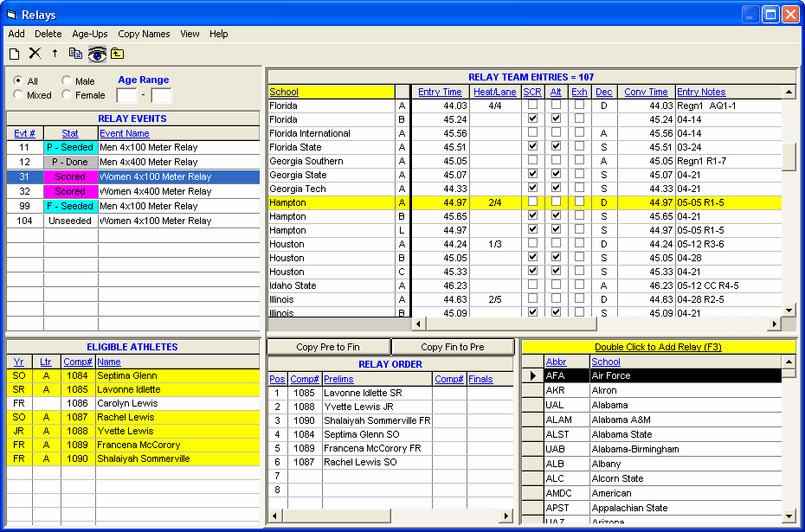The image size is (805, 532).
Task: Click left arrow of entries horizontal scrollbar
Action: tap(418, 324)
